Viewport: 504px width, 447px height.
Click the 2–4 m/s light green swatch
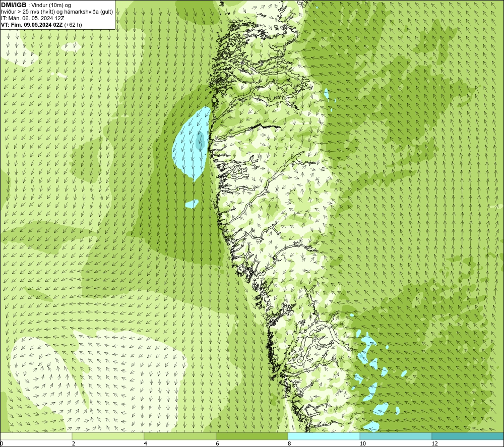[108, 436]
